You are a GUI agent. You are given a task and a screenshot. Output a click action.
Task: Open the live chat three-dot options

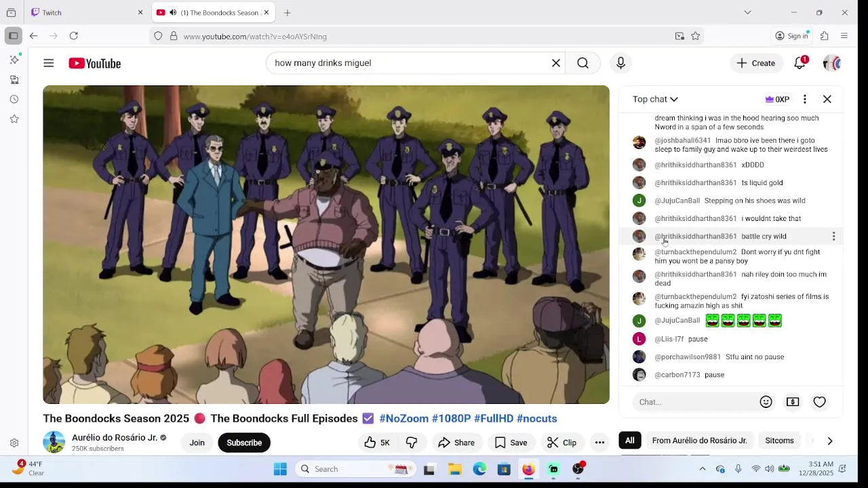click(804, 99)
